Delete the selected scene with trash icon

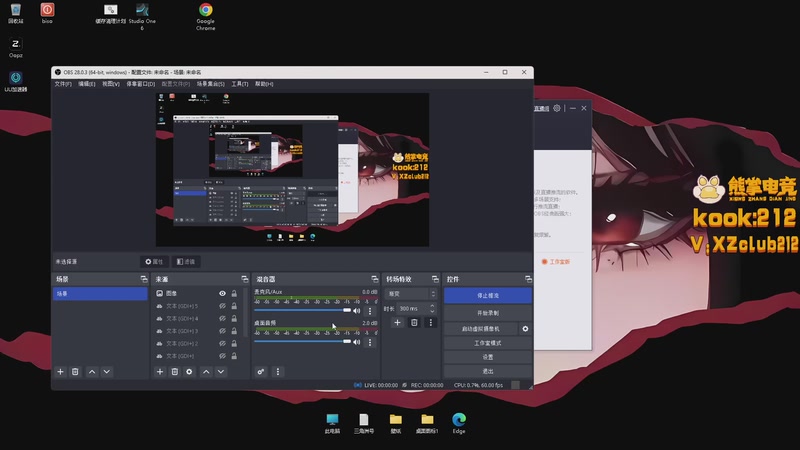(x=75, y=372)
